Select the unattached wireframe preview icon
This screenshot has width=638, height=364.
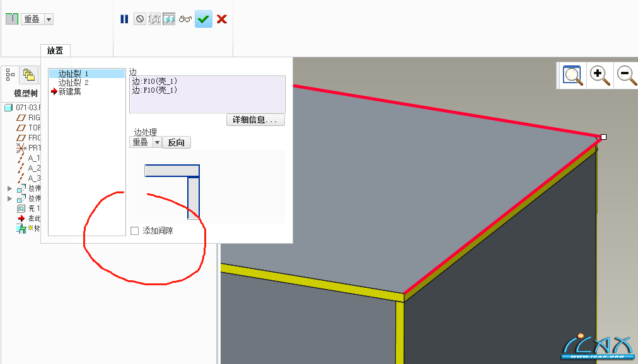(x=154, y=19)
